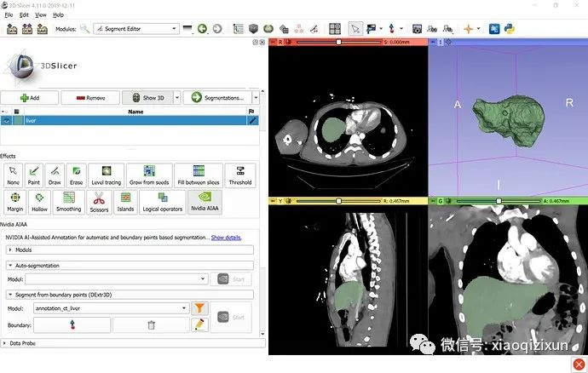Image resolution: width=588 pixels, height=373 pixels.
Task: Select the None effect
Action: click(13, 175)
